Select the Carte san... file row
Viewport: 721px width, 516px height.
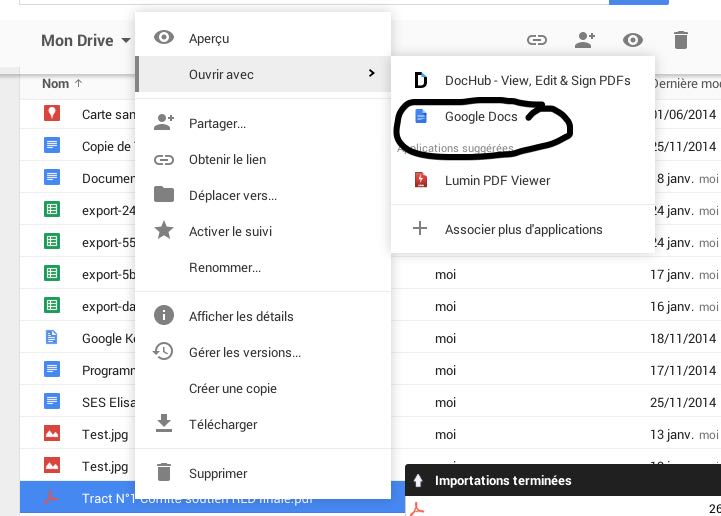click(x=78, y=114)
